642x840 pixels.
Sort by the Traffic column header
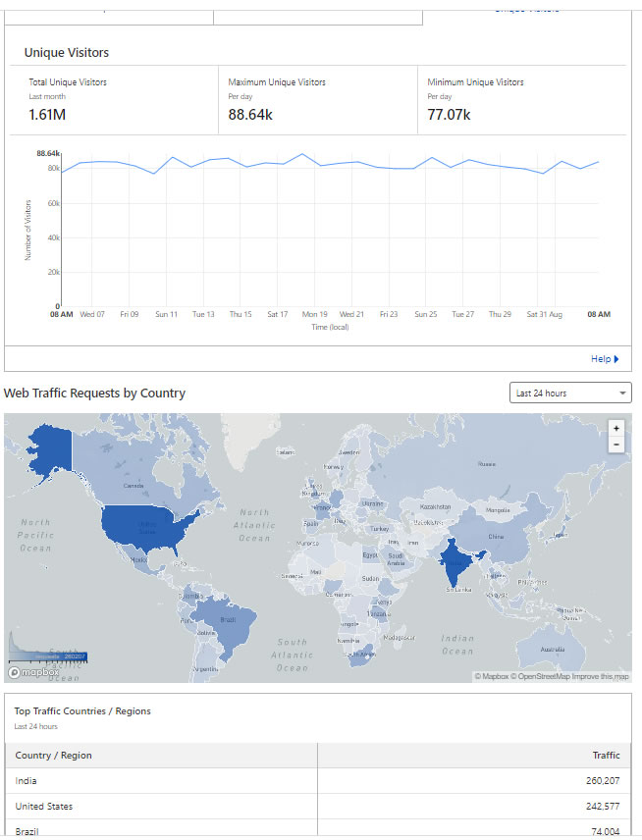[x=606, y=756]
